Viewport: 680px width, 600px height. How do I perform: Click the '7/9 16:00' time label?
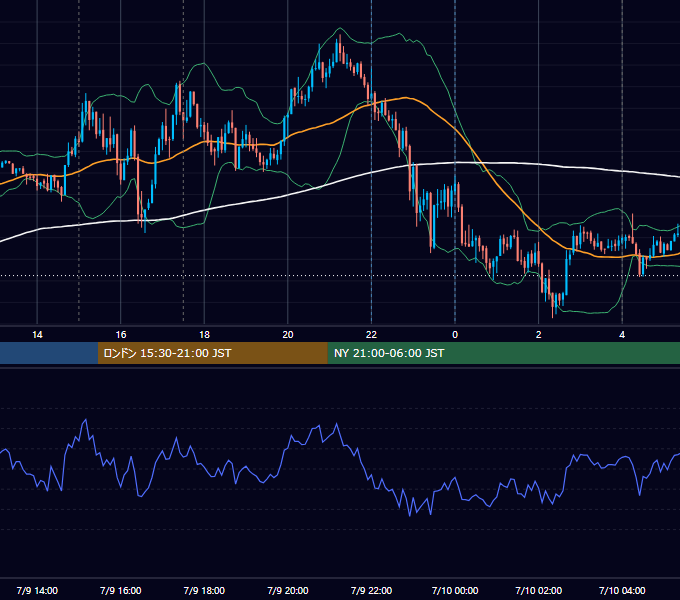point(121,590)
